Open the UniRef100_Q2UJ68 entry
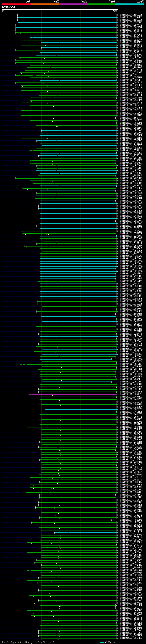146x644 pixels. pos(131,72)
